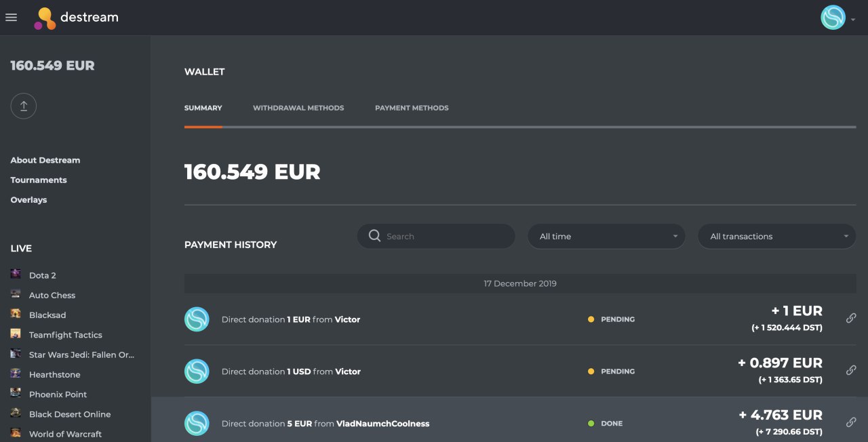868x442 pixels.
Task: Click the Star Wars Jedi game icon
Action: (16, 354)
